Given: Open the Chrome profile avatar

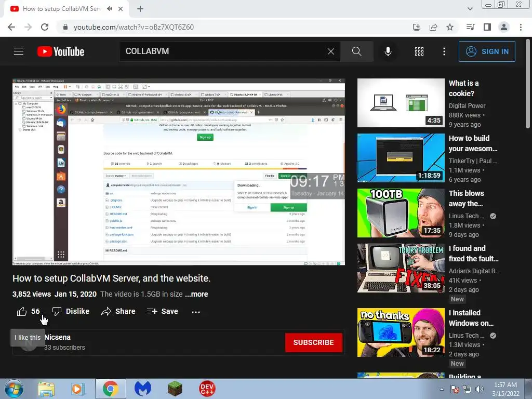Looking at the screenshot, I should click(504, 27).
